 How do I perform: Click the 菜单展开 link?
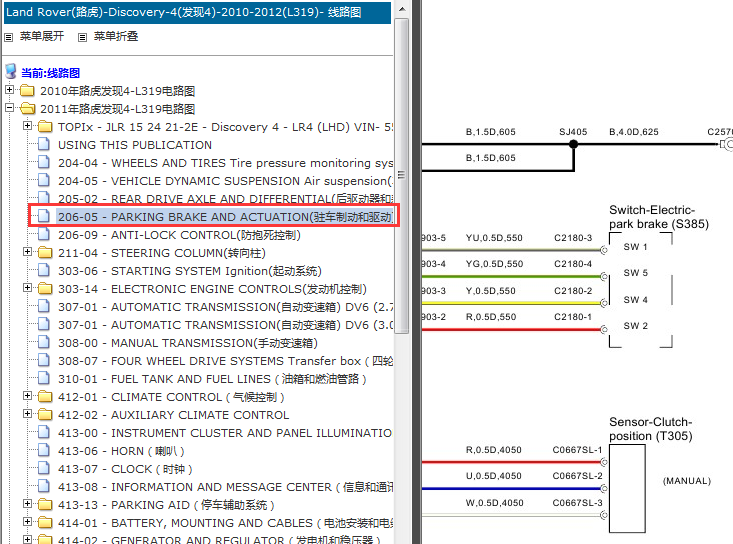42,36
